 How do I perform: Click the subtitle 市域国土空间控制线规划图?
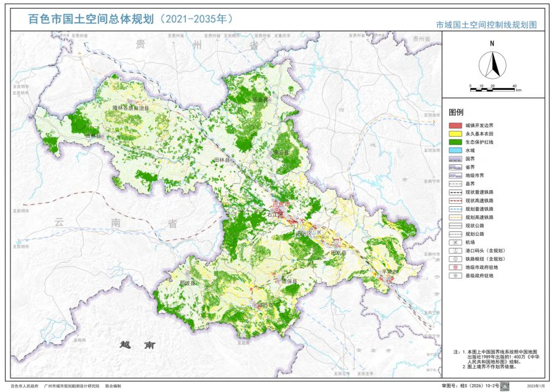486,25
